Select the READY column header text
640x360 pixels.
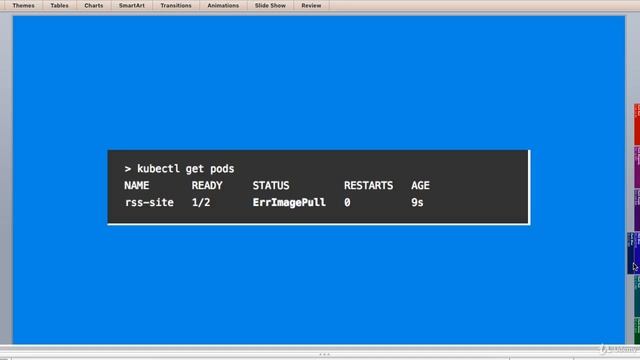(x=207, y=186)
